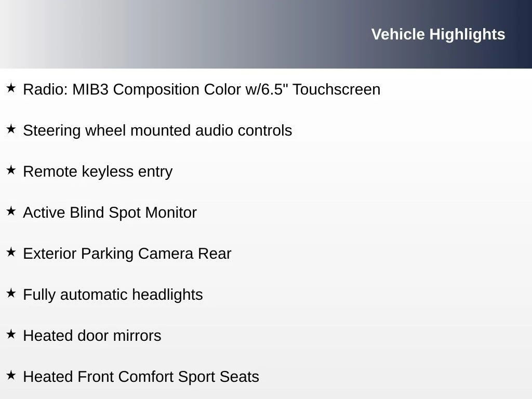
Task: Select the star icon beside Remote keyless entry
Action: click(11, 170)
